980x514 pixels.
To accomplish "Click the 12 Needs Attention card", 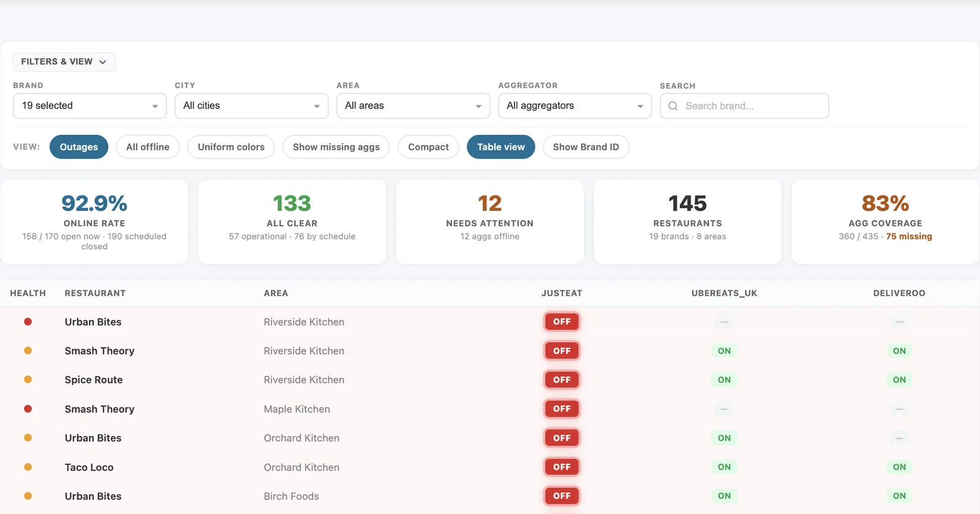I will point(490,222).
